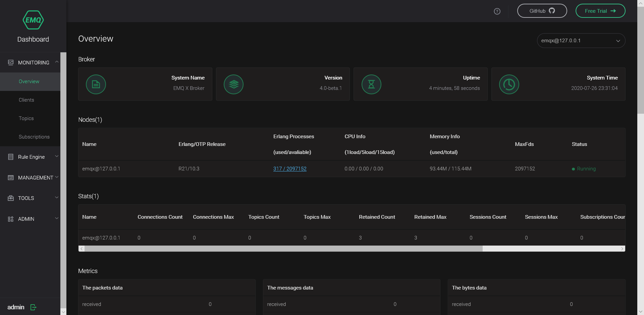644x315 pixels.
Task: Click the Stats table left scroll arrow
Action: [82, 249]
